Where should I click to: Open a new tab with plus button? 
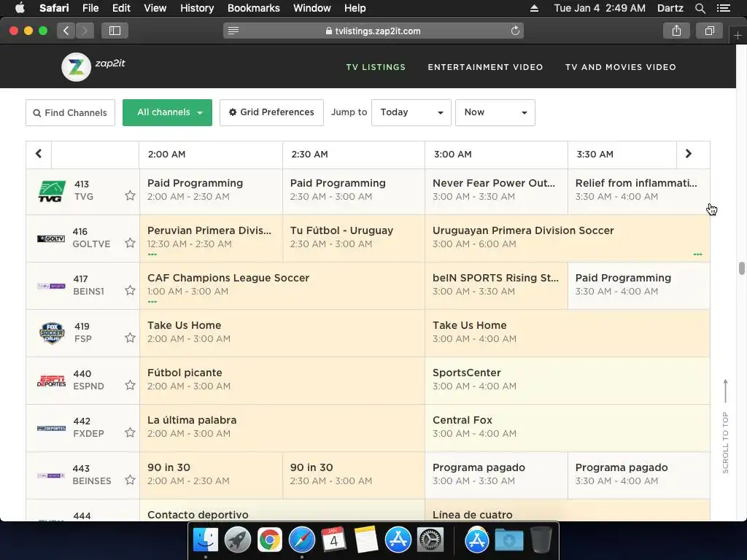pyautogui.click(x=738, y=35)
